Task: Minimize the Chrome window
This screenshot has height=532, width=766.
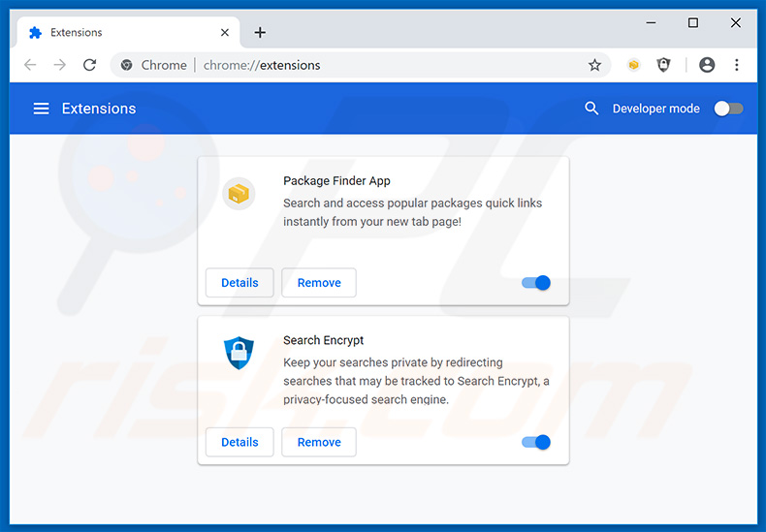Action: [651, 22]
